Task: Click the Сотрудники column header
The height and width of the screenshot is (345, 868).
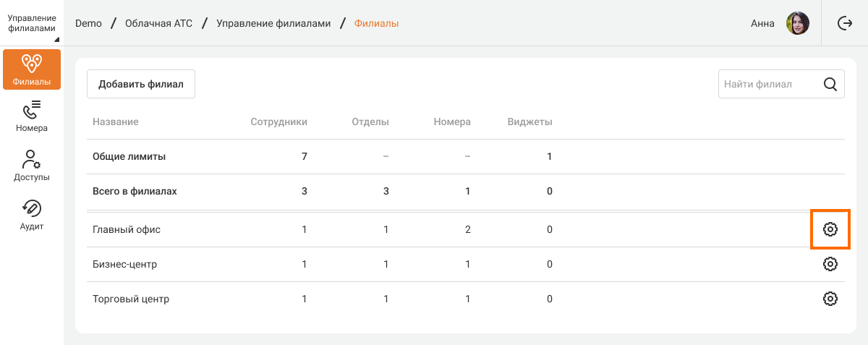Action: point(278,122)
